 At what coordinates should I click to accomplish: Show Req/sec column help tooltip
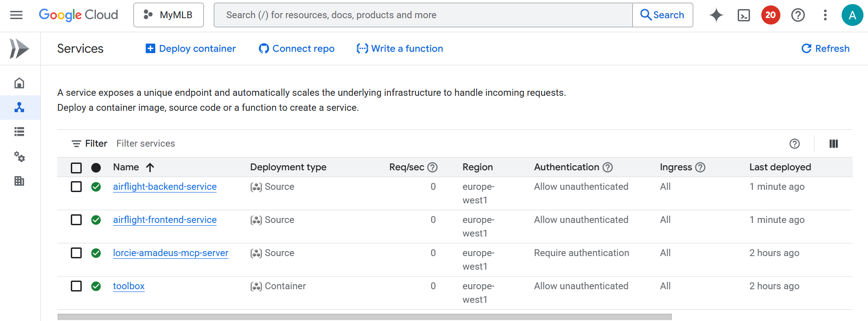(433, 168)
